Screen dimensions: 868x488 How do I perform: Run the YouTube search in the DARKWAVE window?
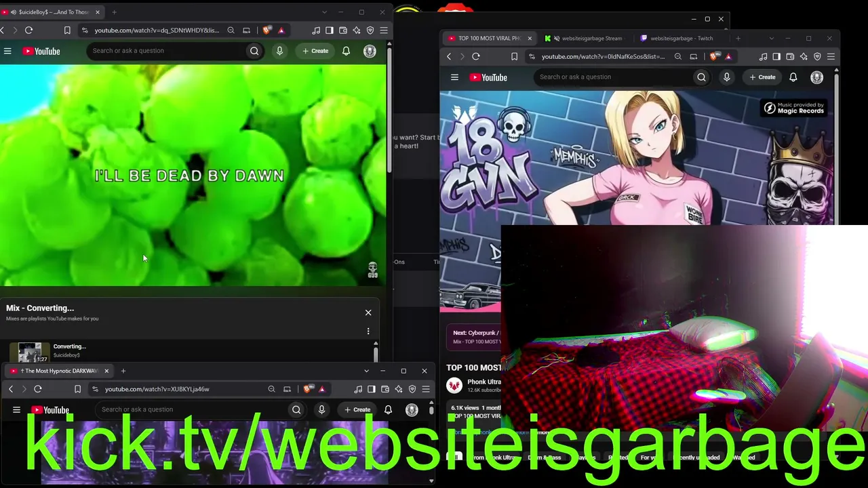click(296, 410)
